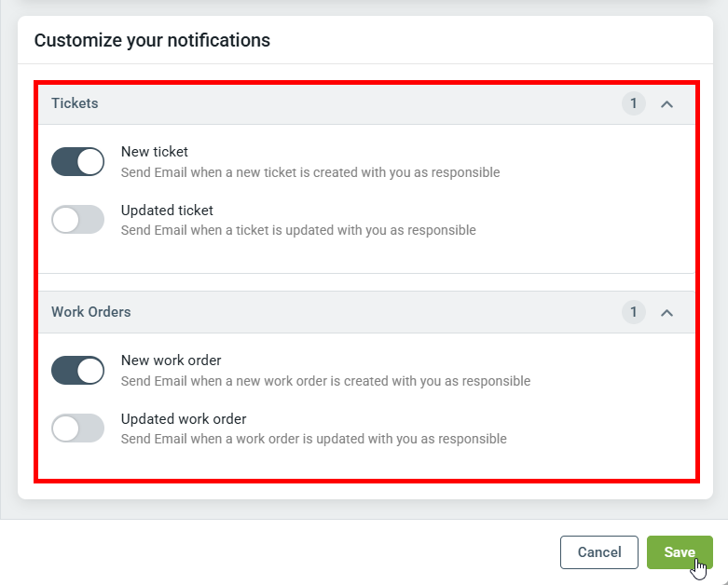
Task: Click the New ticket email description text
Action: coord(310,172)
